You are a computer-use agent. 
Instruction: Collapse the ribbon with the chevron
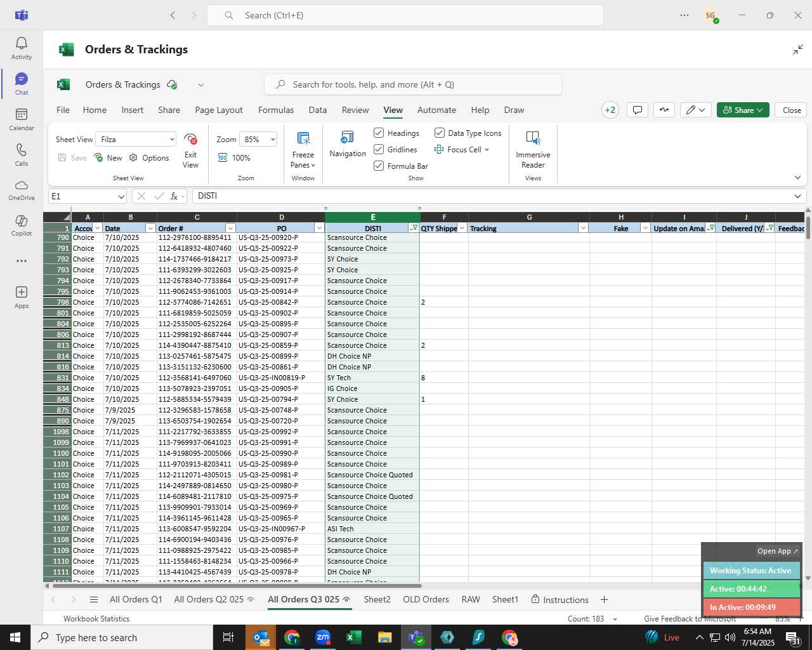click(797, 178)
